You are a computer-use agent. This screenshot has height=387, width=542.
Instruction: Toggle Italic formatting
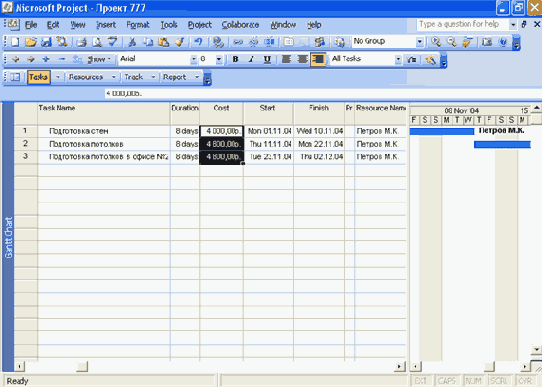tap(251, 59)
